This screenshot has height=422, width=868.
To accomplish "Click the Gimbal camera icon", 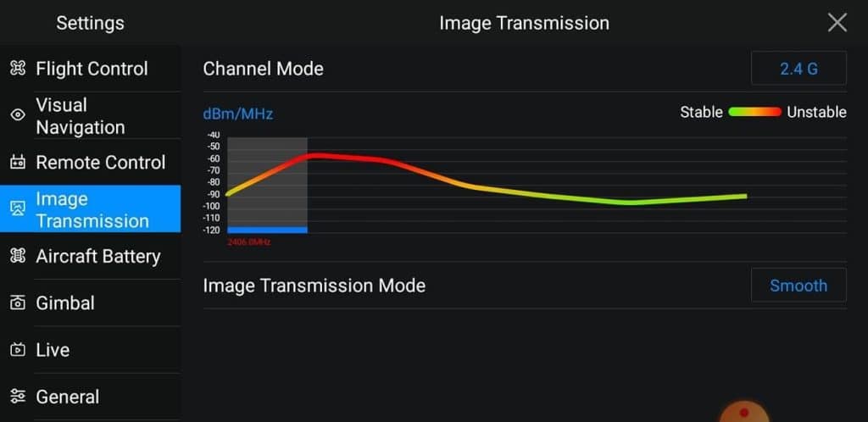I will pos(18,303).
